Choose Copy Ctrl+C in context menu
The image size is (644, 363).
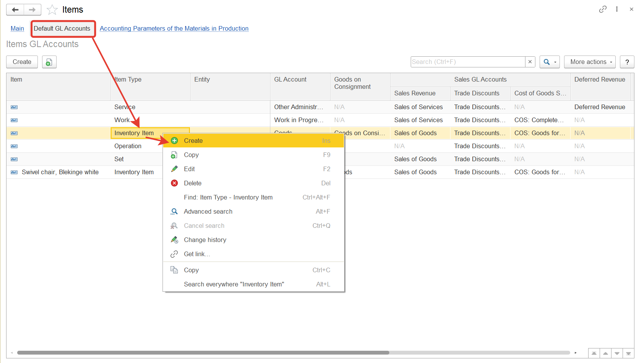[254, 270]
